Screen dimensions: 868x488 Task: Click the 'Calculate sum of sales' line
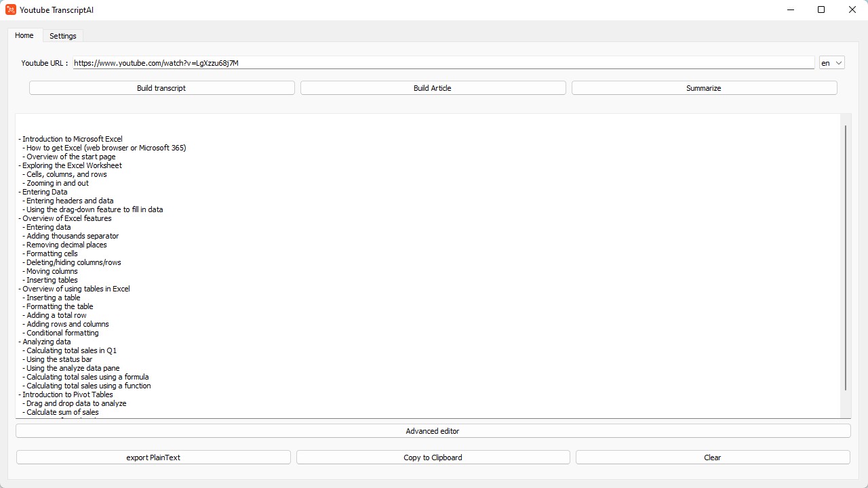pos(62,412)
